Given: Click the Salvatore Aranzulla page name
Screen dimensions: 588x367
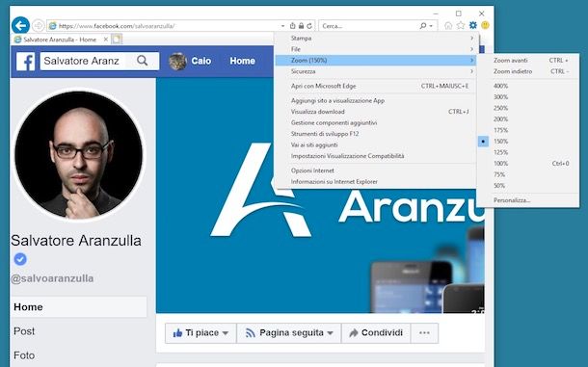Looking at the screenshot, I should [x=76, y=240].
